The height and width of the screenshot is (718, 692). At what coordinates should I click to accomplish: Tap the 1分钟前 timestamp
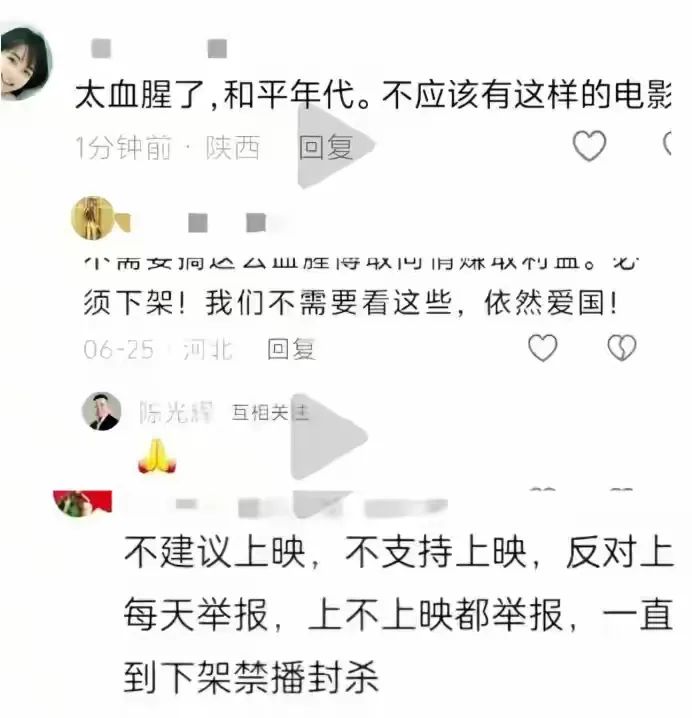pyautogui.click(x=124, y=147)
